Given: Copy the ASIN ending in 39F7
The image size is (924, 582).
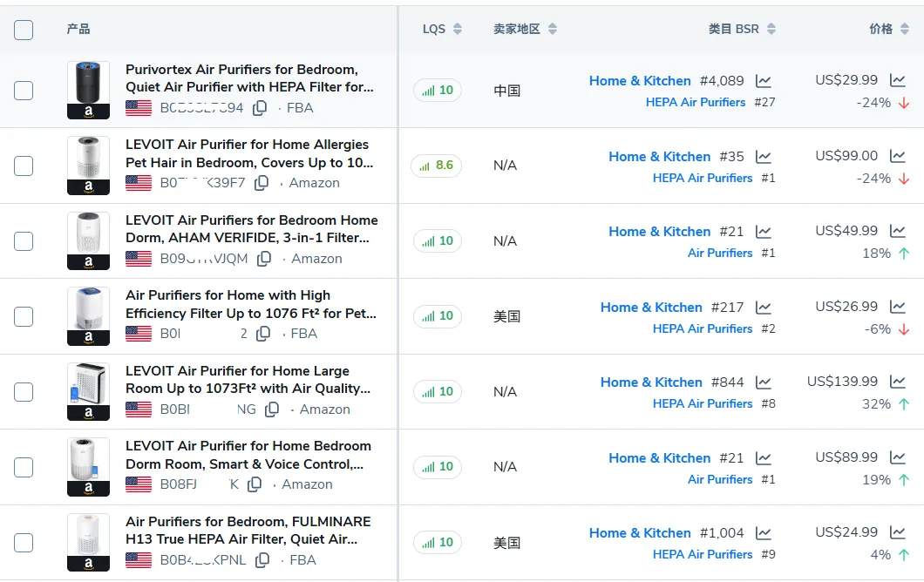Looking at the screenshot, I should point(262,183).
